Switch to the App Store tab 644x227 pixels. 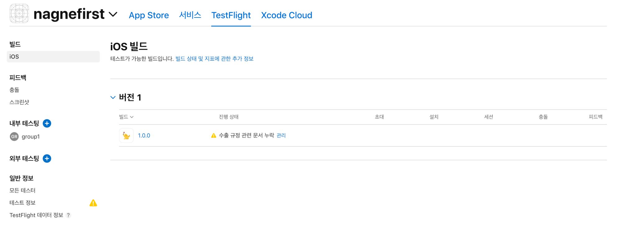pyautogui.click(x=149, y=15)
